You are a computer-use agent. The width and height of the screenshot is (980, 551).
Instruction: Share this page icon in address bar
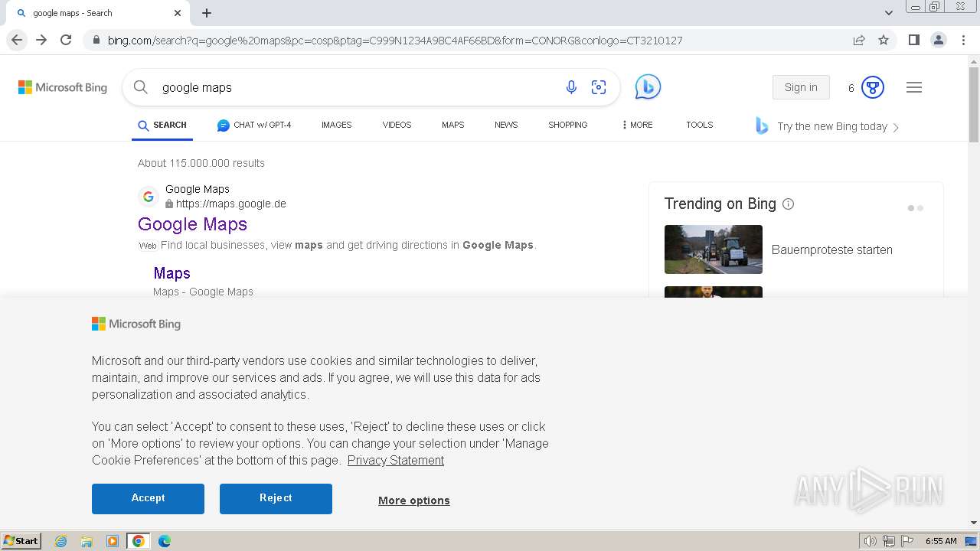pyautogui.click(x=859, y=41)
